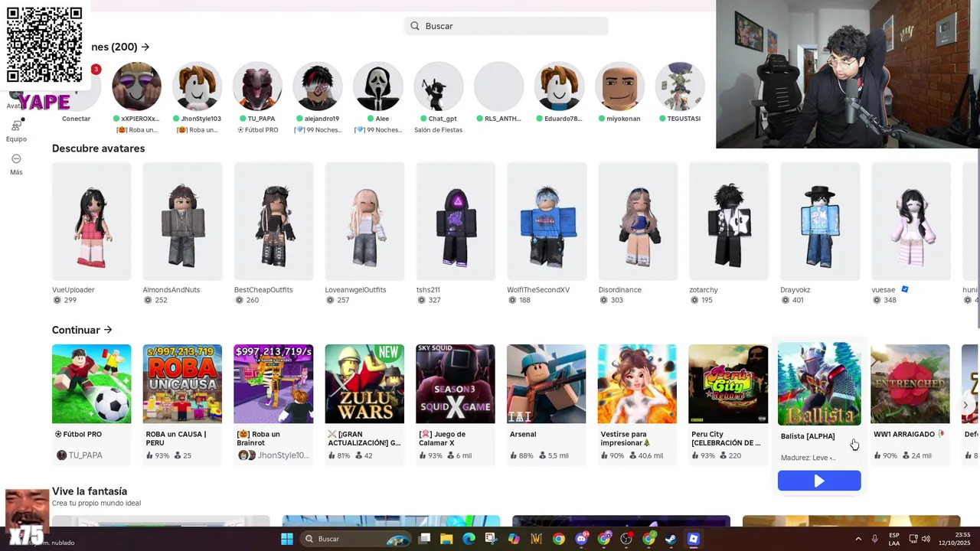
Task: Open Alee friend avatar
Action: (x=378, y=86)
